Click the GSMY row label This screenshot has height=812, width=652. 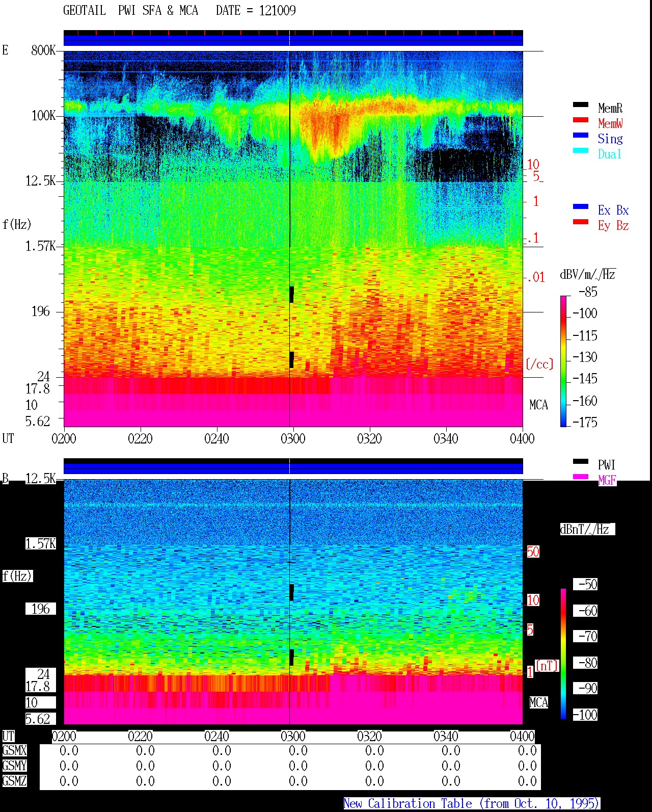(14, 766)
